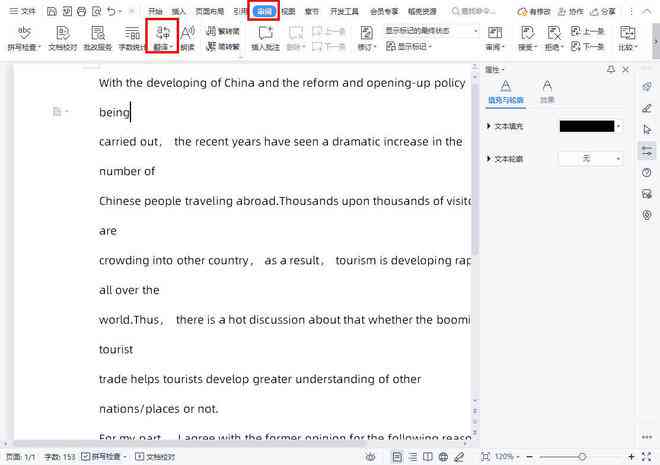The image size is (660, 465).
Task: Select the Effects (效果) panel tab
Action: click(x=547, y=93)
